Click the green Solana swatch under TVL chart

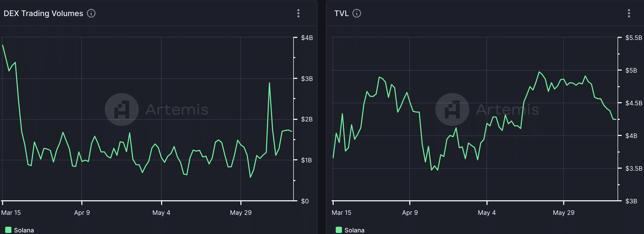coord(339,230)
